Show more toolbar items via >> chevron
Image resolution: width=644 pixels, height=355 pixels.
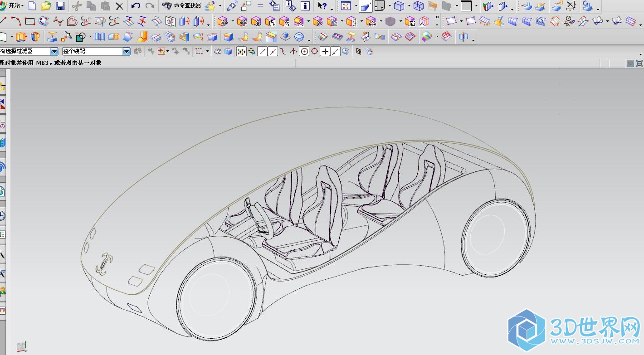437,18
